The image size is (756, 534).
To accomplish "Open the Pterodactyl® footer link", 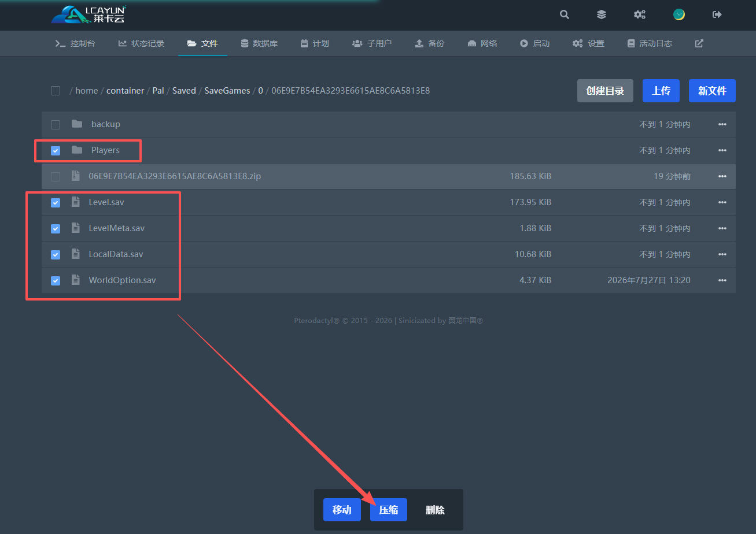I will (317, 321).
